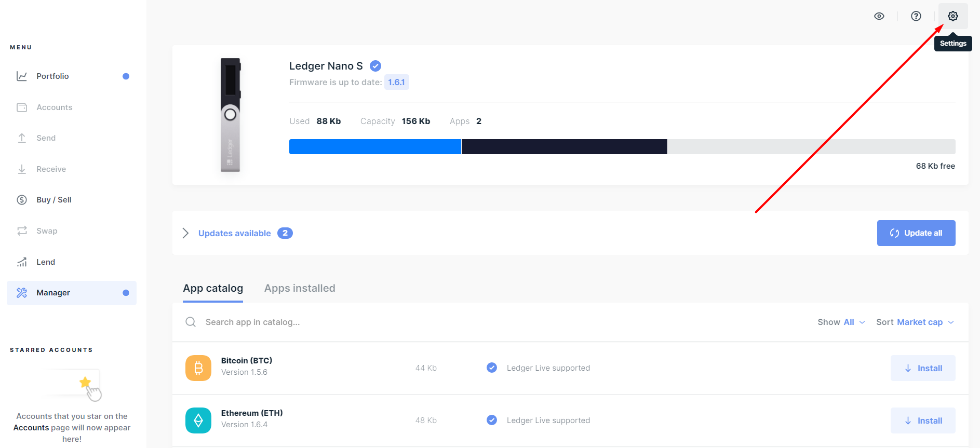Click the Bitcoin app logo
The height and width of the screenshot is (448, 980).
(198, 368)
